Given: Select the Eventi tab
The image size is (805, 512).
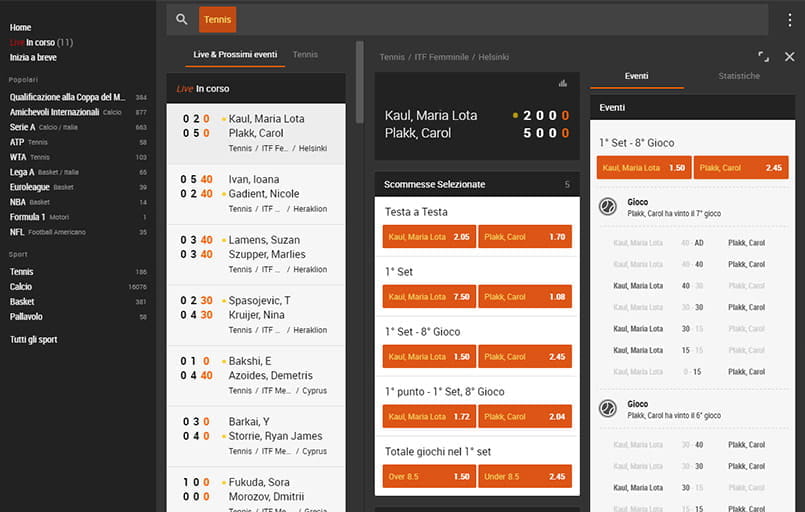Looking at the screenshot, I should point(636,76).
